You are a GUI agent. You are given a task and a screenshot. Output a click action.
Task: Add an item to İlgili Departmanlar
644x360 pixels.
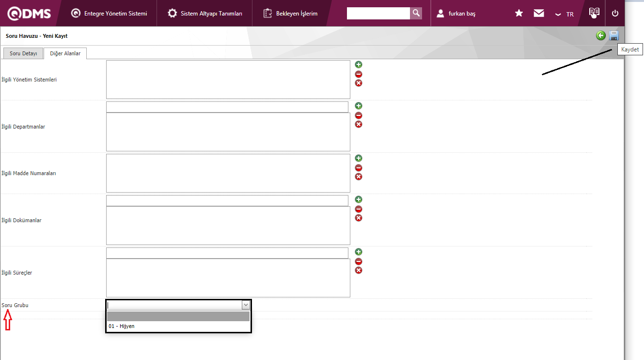point(359,106)
